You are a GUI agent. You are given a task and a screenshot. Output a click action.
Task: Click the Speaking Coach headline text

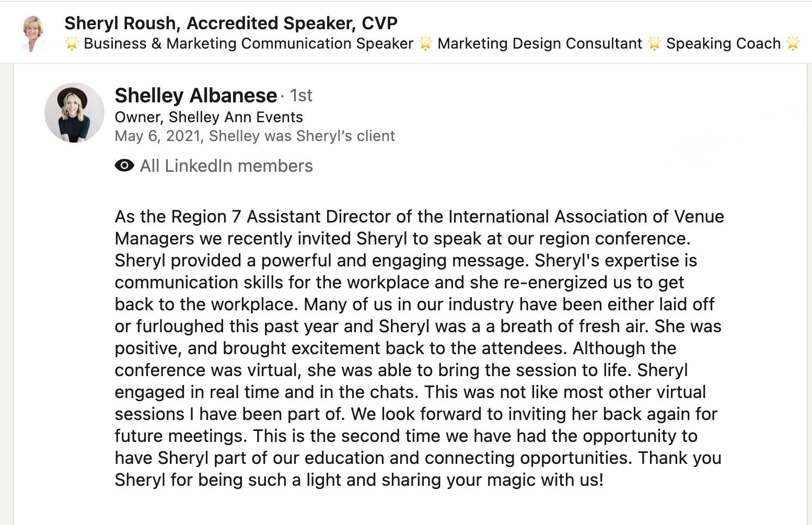tap(723, 43)
